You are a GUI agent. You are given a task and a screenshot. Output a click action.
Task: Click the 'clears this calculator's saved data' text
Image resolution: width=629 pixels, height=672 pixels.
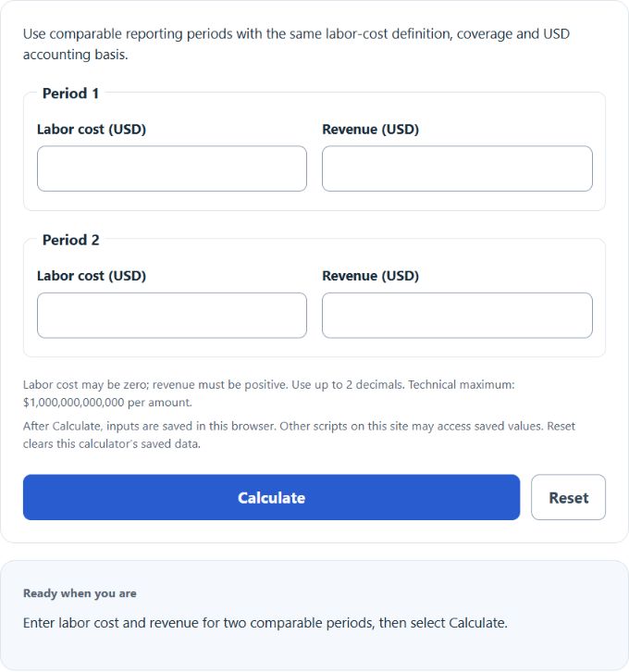(112, 444)
